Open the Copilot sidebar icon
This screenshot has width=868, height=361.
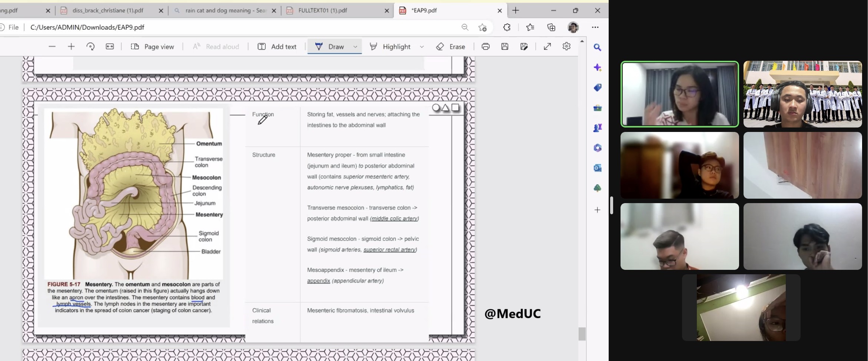point(597,67)
